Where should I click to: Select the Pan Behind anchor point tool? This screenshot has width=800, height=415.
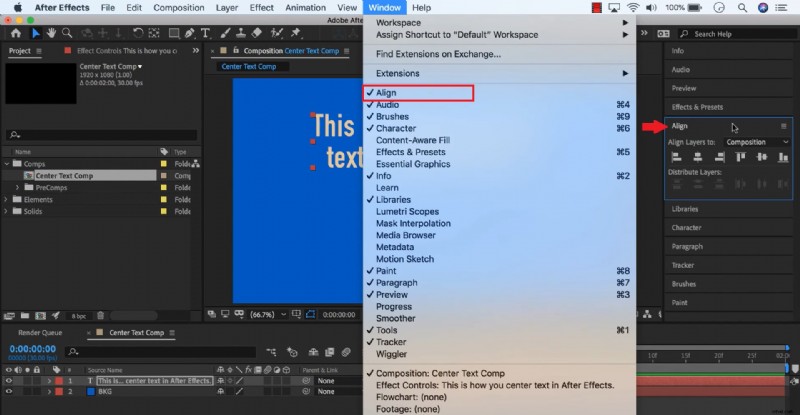click(x=154, y=33)
